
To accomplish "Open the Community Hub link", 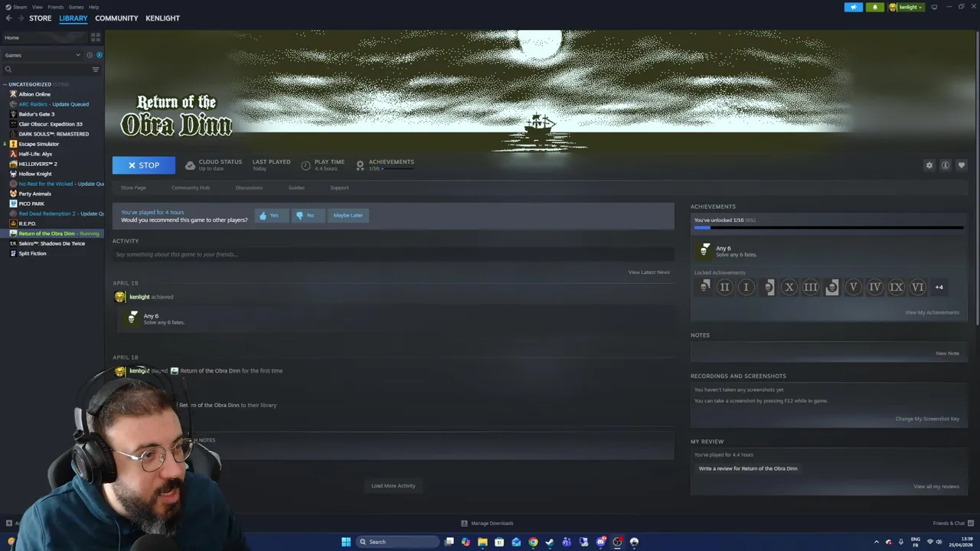I will pos(191,187).
